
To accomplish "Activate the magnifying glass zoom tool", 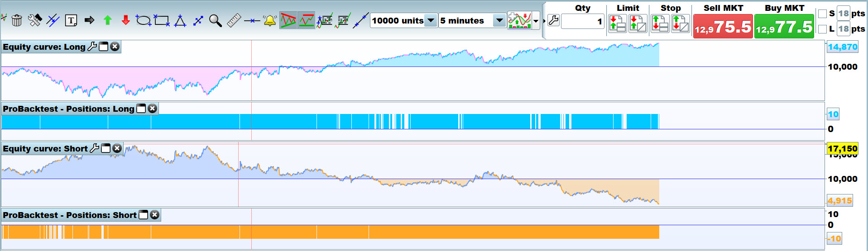I will 216,20.
